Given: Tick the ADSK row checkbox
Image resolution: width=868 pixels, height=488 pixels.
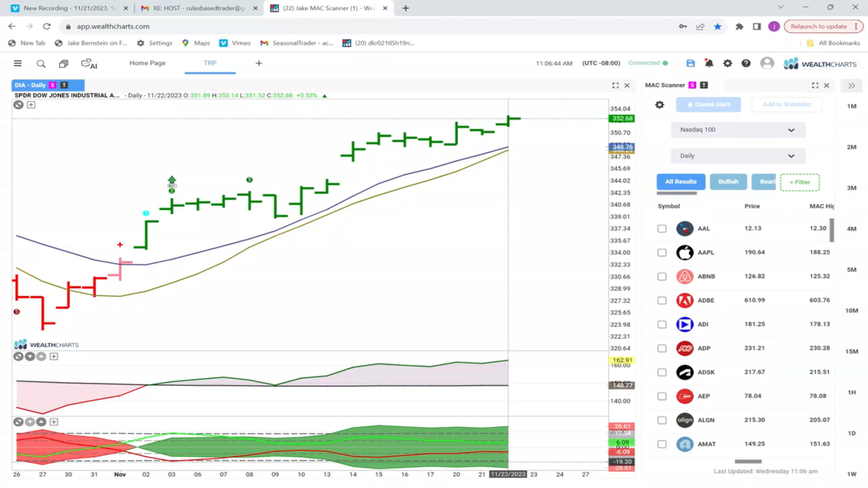Looking at the screenshot, I should tap(662, 372).
